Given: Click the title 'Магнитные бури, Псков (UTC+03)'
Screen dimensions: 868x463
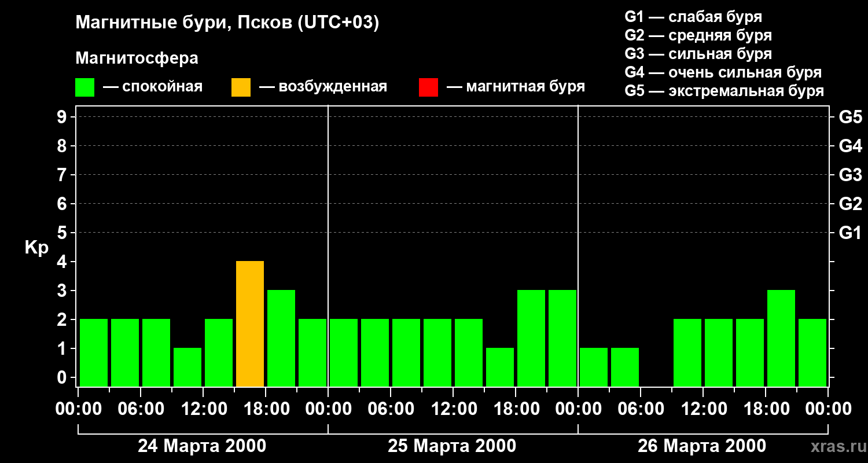Looking at the screenshot, I should [227, 23].
